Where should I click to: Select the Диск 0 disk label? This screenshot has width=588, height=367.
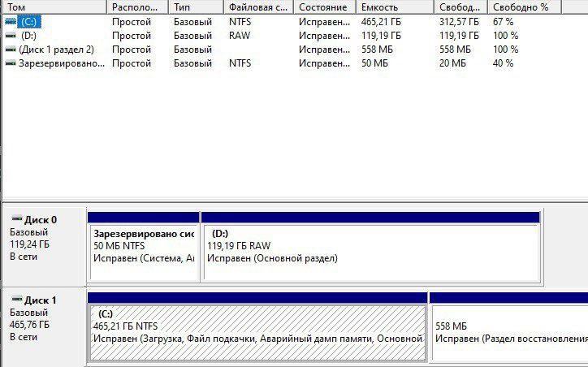[x=41, y=220]
